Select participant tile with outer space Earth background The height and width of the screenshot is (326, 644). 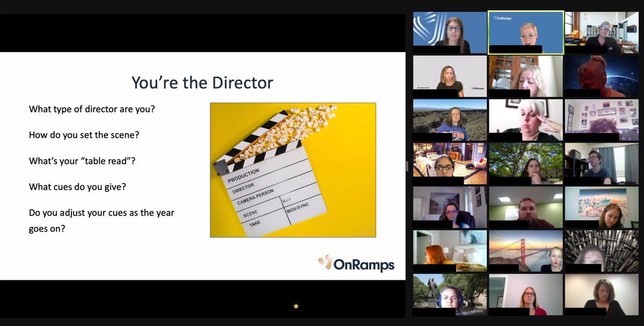(602, 76)
